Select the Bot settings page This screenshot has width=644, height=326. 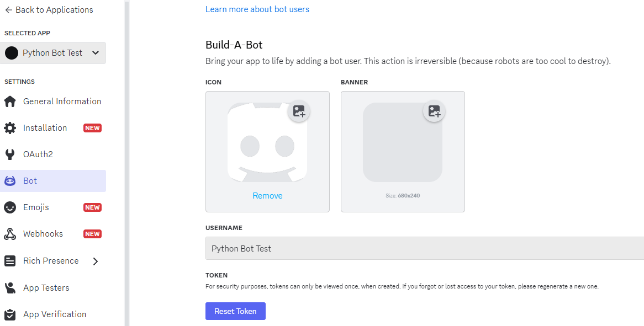(53, 181)
